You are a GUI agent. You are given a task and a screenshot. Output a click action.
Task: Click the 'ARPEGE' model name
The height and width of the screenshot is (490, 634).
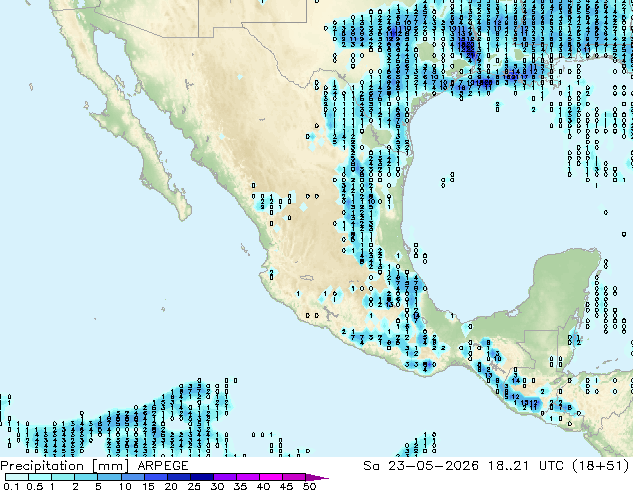[163, 466]
